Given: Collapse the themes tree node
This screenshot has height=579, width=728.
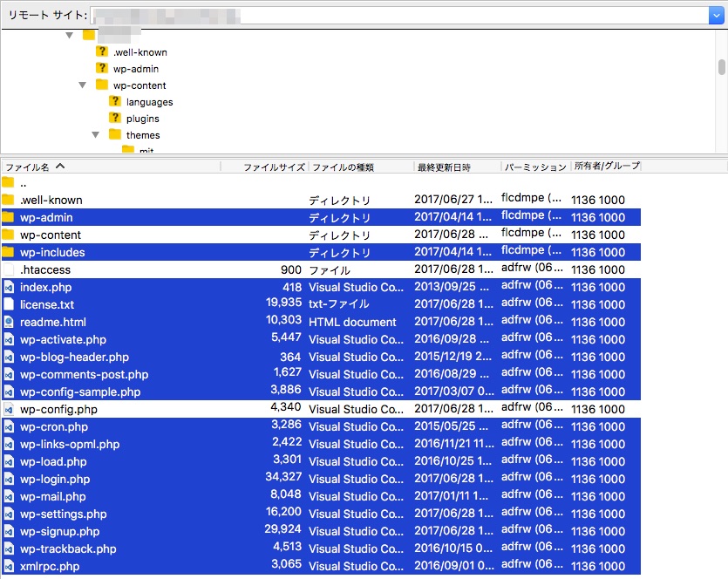Looking at the screenshot, I should pyautogui.click(x=96, y=135).
